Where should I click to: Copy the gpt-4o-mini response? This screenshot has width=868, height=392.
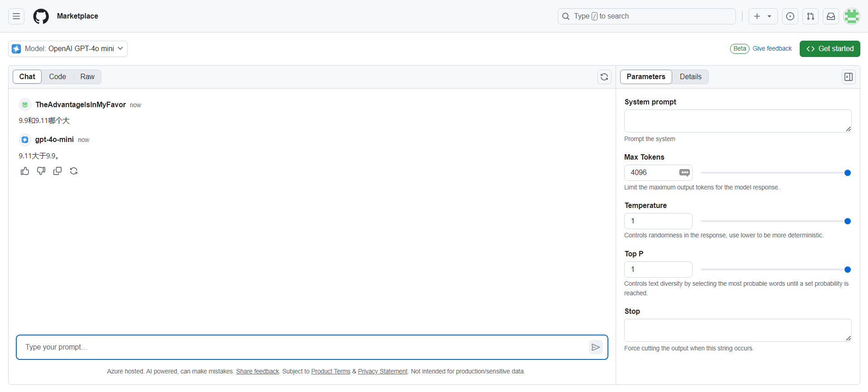pos(57,171)
